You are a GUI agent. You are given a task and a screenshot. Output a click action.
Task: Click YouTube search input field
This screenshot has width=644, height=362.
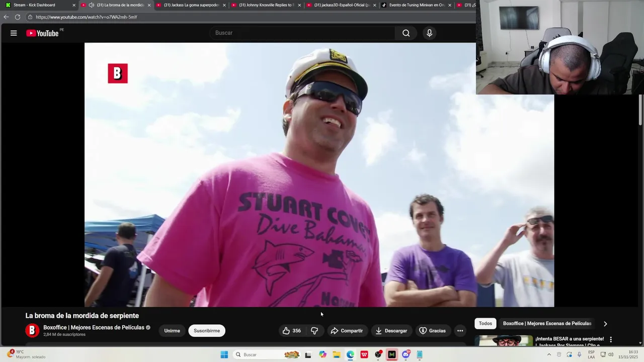[302, 33]
